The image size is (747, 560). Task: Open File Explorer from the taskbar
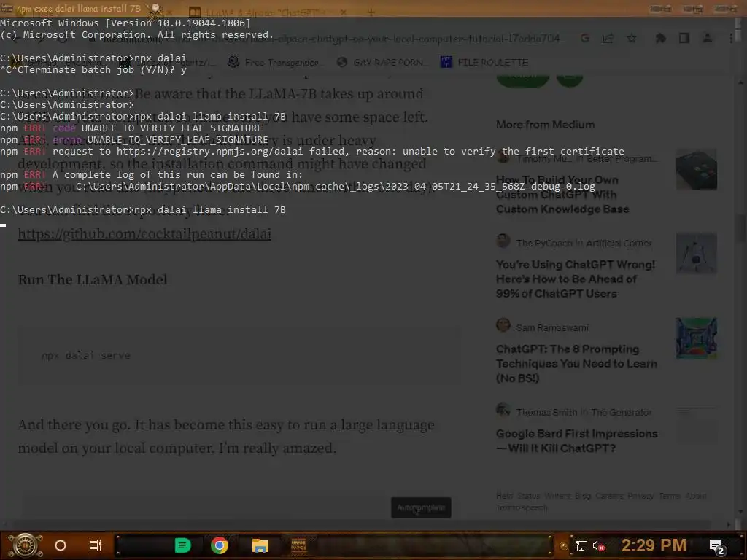pos(260,545)
